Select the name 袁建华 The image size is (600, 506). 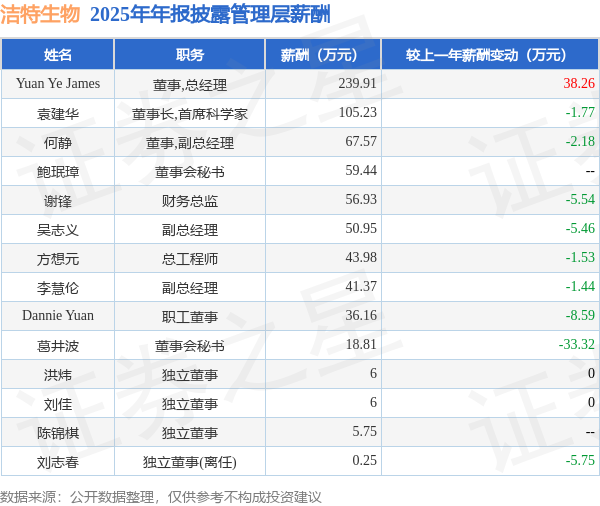pos(58,114)
